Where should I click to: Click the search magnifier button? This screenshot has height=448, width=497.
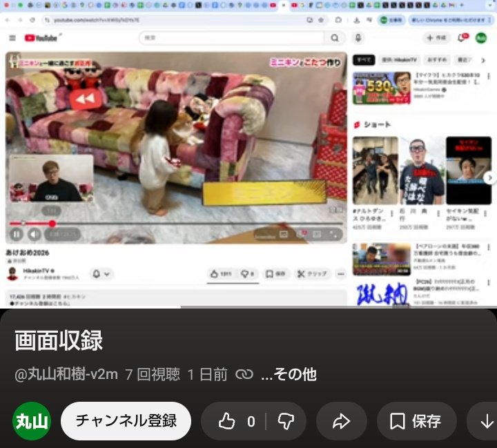[335, 38]
